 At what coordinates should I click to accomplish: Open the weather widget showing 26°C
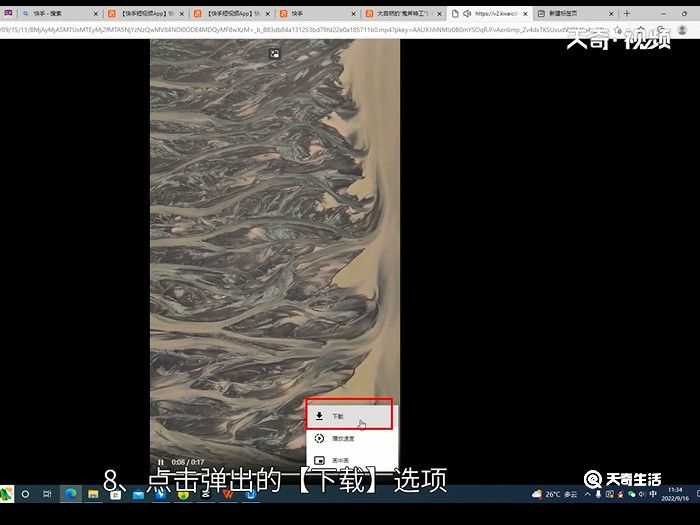coord(554,494)
